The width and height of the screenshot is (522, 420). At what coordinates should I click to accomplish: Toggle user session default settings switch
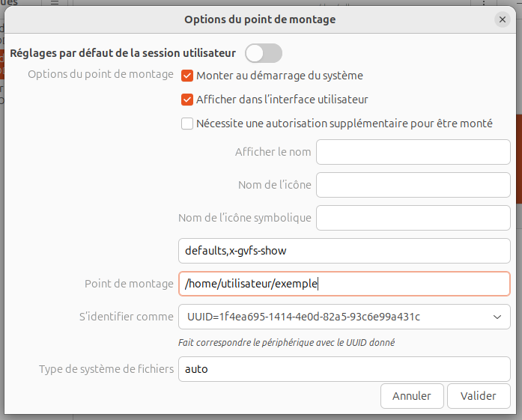click(x=264, y=53)
